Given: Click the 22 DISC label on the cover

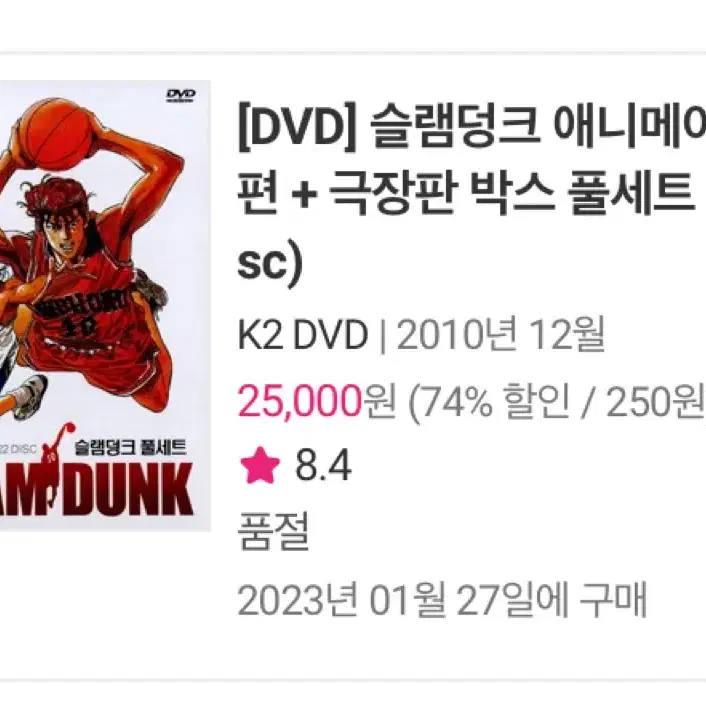Looking at the screenshot, I should 18,449.
